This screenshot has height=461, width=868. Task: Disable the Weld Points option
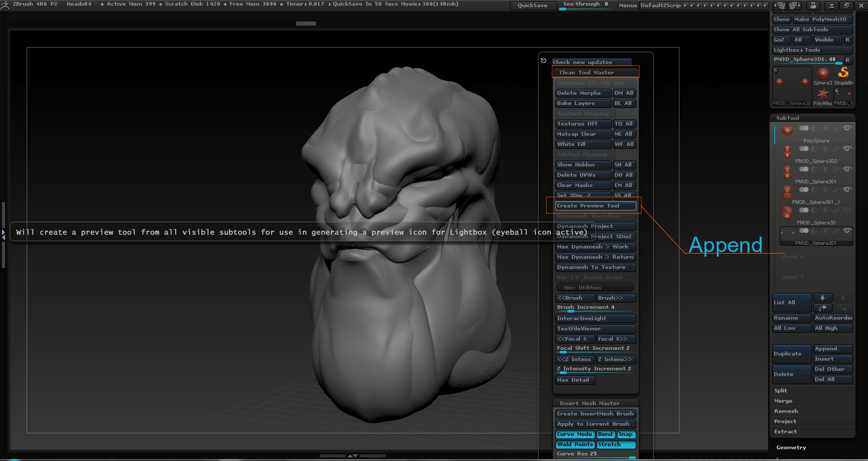click(x=574, y=445)
